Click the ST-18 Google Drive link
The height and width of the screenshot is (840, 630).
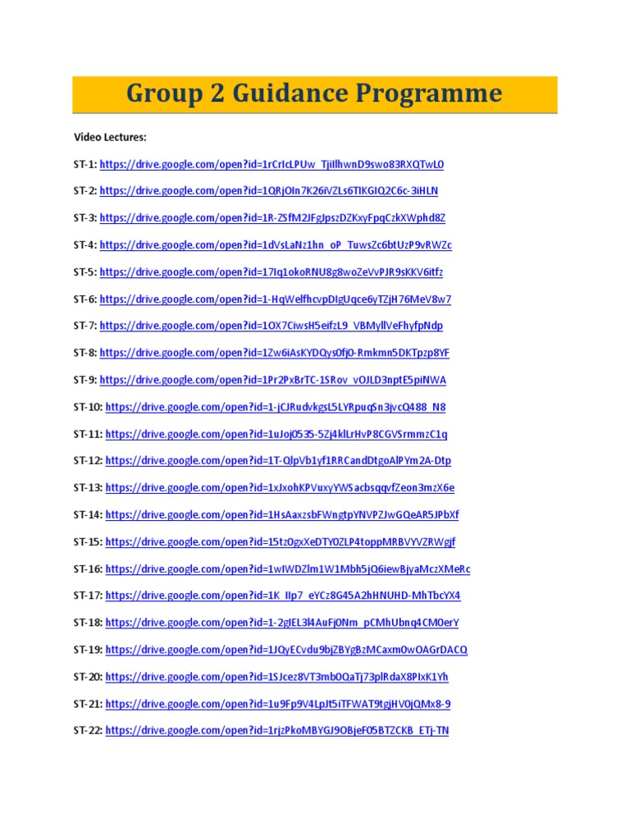[x=282, y=623]
